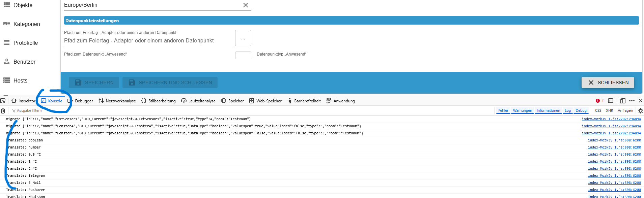Open console settings gear icon

point(640,110)
